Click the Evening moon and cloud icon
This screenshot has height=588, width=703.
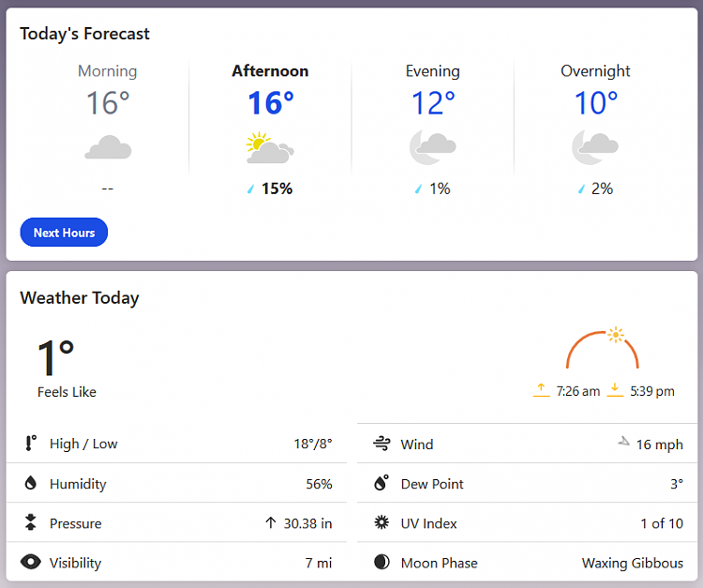tap(433, 147)
